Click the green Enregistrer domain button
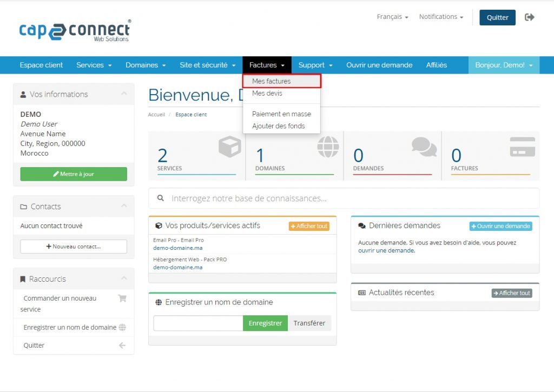 click(x=265, y=323)
